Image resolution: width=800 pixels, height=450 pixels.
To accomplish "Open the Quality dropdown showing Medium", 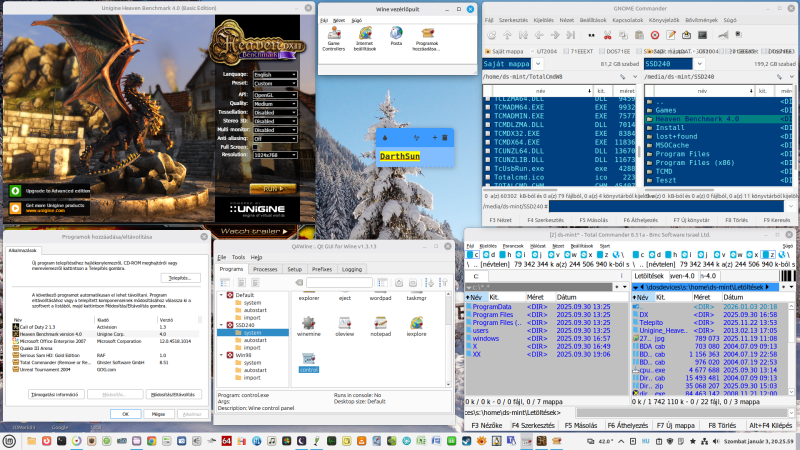I will pos(275,104).
